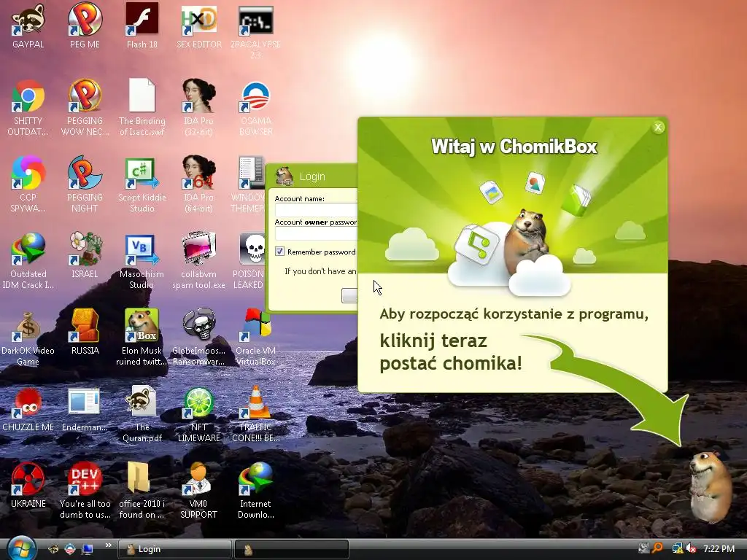Launch Oracle VM VirtualBox shortcut
The image size is (747, 560).
click(255, 337)
